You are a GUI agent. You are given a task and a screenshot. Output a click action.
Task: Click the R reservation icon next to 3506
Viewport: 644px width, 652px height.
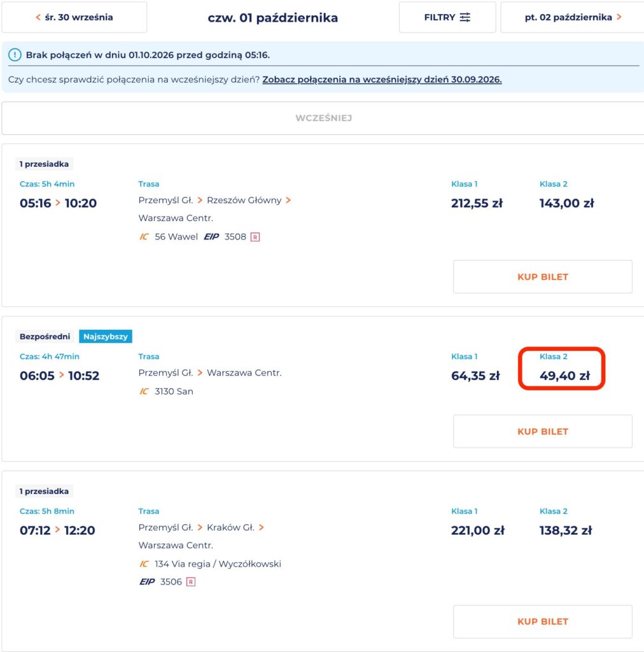pos(191,582)
